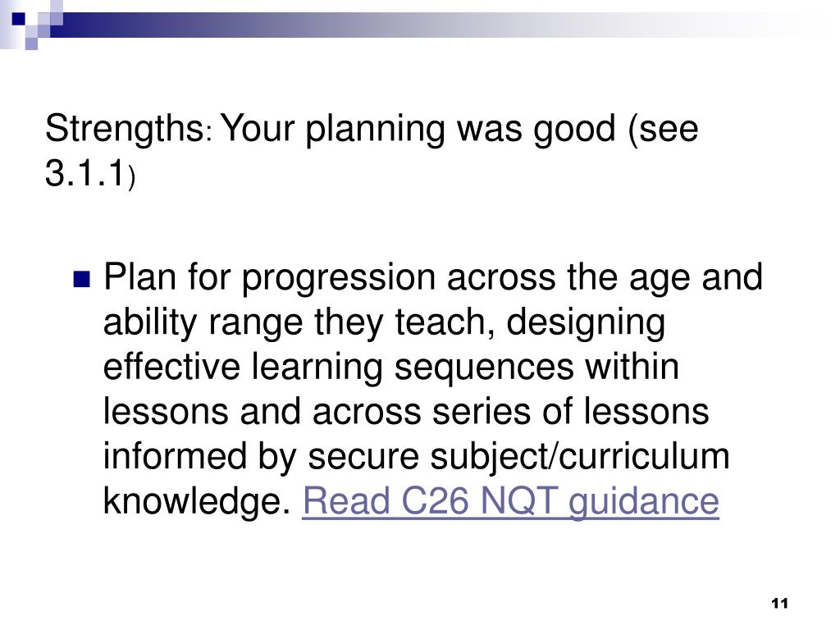
Task: Select the word Strengths in the title
Action: 123,130
